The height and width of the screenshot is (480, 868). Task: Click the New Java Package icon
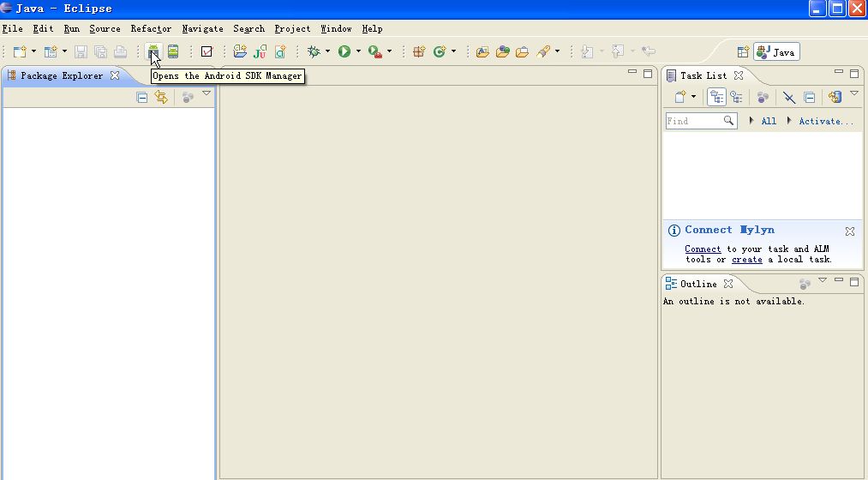click(x=419, y=51)
